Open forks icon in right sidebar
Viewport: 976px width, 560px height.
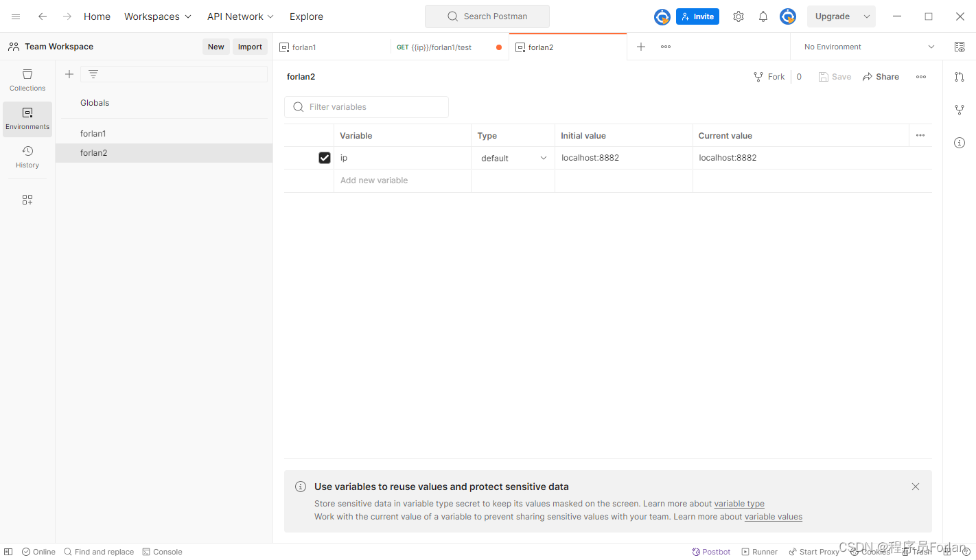click(x=960, y=110)
